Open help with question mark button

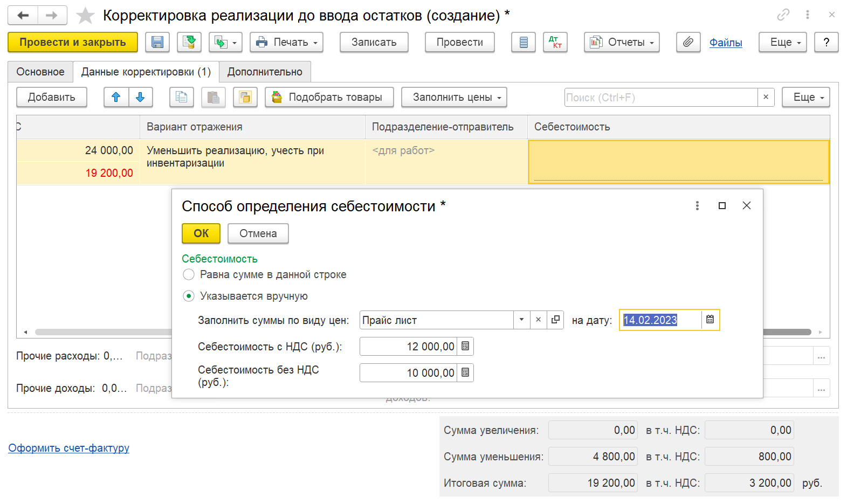click(x=827, y=42)
